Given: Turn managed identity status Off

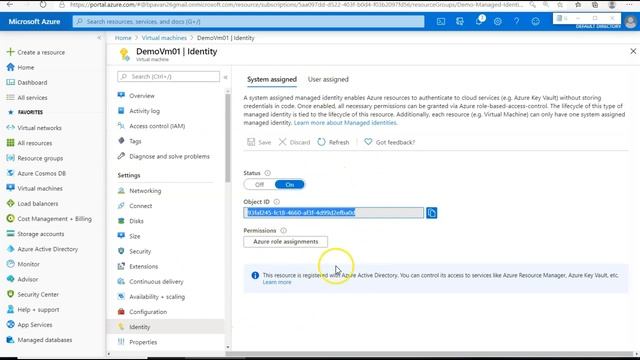Looking at the screenshot, I should pos(259,184).
